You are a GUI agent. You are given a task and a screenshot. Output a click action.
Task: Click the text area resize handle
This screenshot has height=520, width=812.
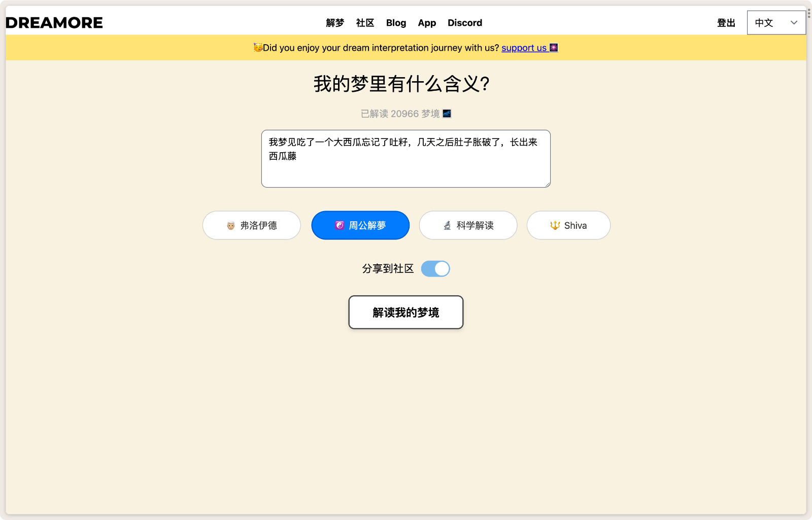[548, 185]
